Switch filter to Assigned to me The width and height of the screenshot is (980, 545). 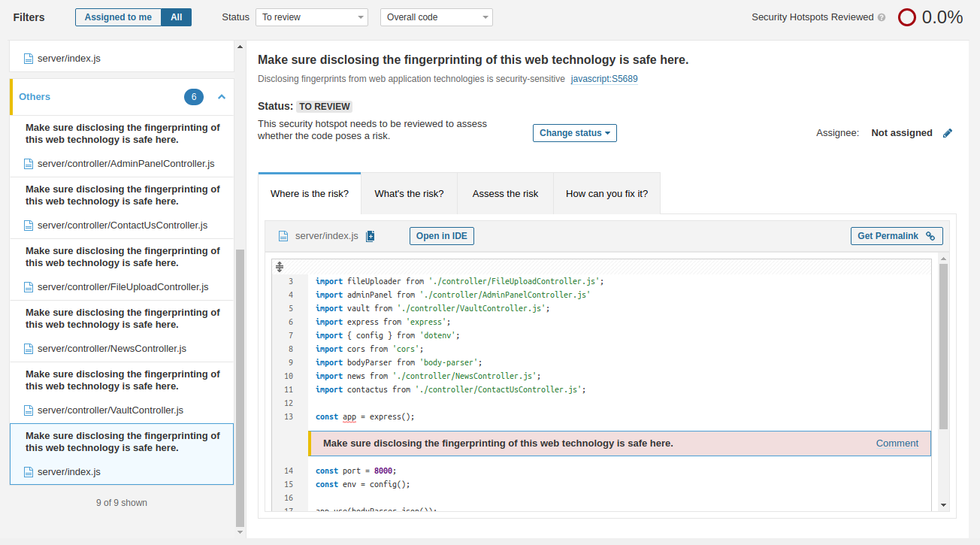pyautogui.click(x=118, y=16)
